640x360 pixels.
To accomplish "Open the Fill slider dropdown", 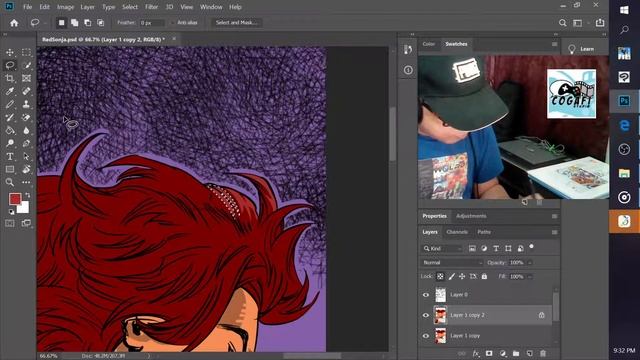I will [x=530, y=276].
